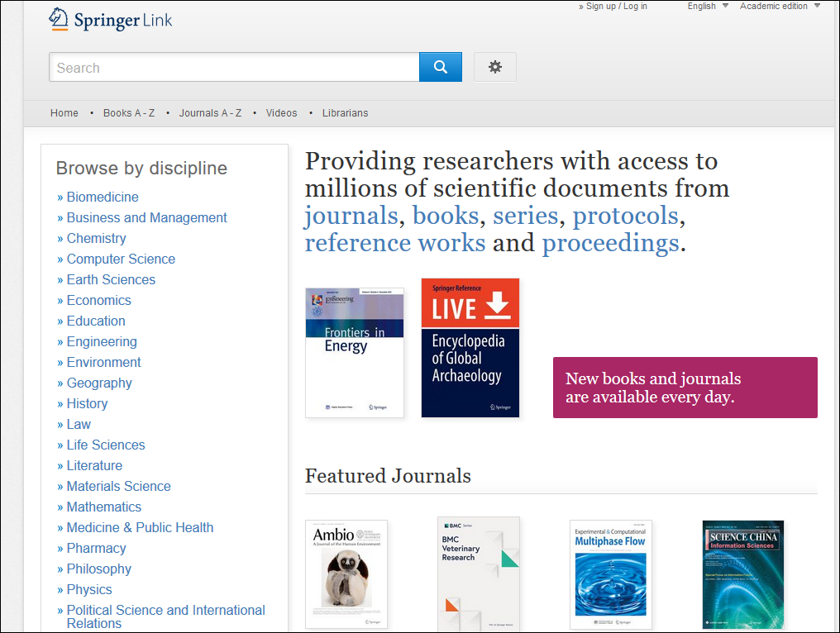Browse the Law discipline
Viewport: 840px width, 633px height.
pos(79,424)
